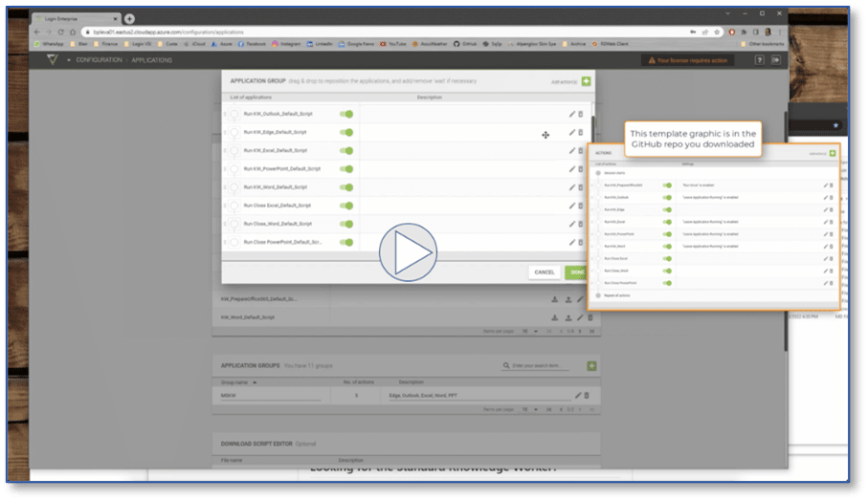Screen dimensions: 868x501
Task: Delete the Run KW_Edge_Default_Script row
Action: click(x=581, y=132)
